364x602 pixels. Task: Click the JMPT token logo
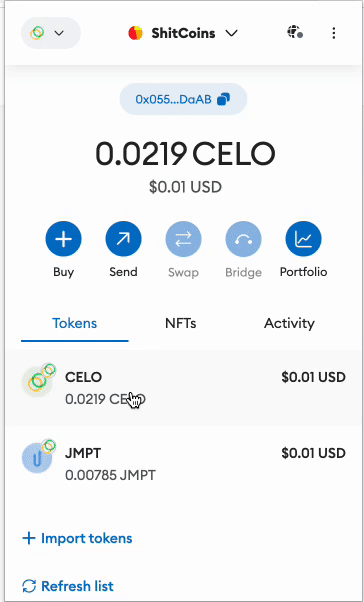coord(37,458)
